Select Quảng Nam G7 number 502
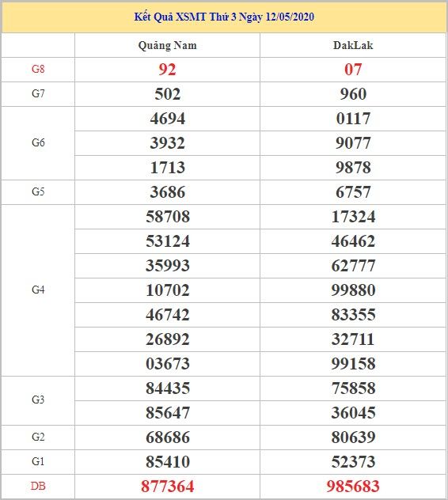This screenshot has width=448, height=500. pos(168,94)
